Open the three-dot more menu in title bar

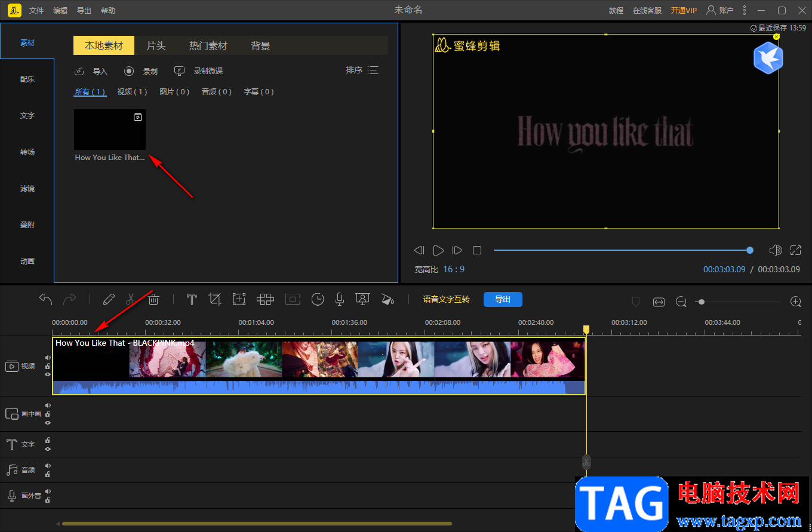click(745, 10)
